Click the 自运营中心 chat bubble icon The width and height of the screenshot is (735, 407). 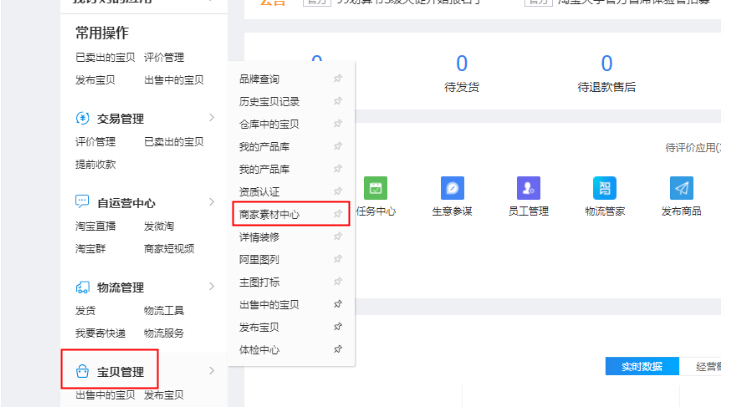pyautogui.click(x=83, y=202)
